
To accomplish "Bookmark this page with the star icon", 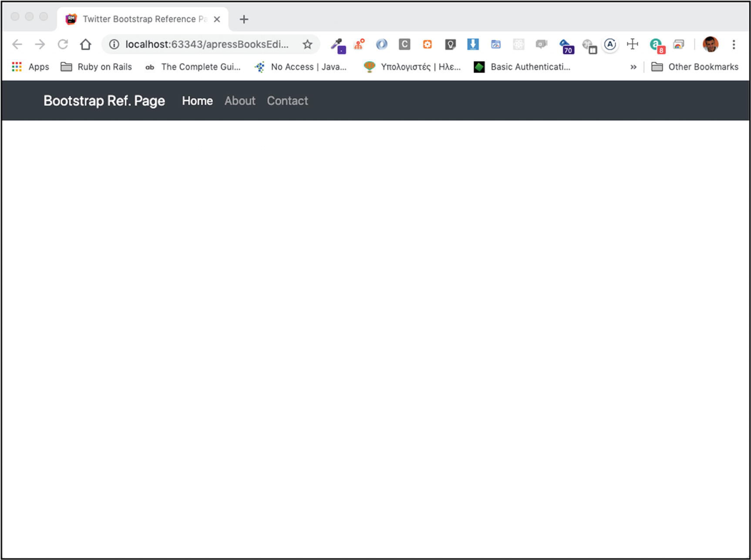I will pos(307,44).
